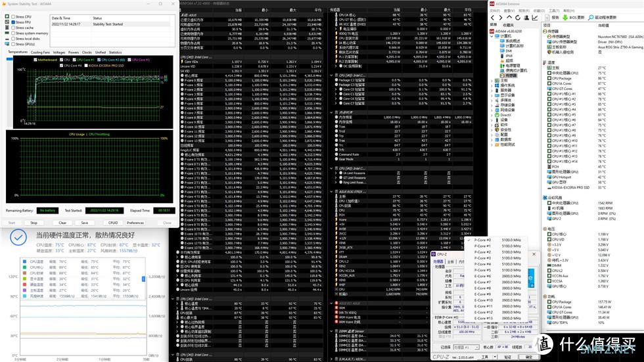The height and width of the screenshot is (362, 644).
Task: Select 性能测试 benchmark item in tree
Action: pyautogui.click(x=505, y=145)
